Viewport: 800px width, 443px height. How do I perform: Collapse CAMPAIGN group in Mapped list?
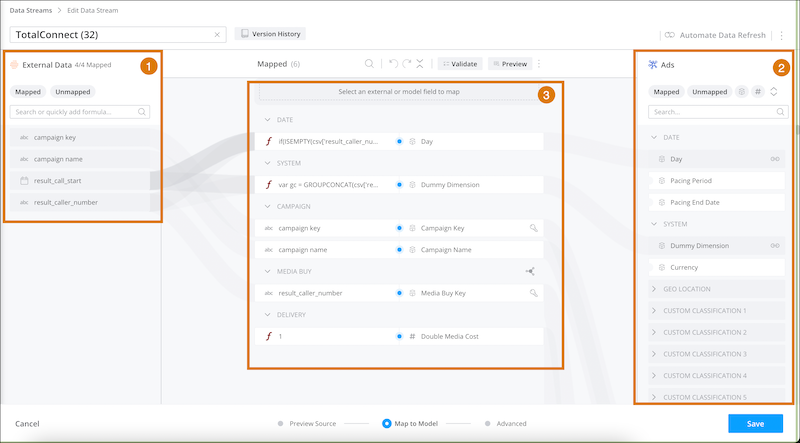coord(267,207)
